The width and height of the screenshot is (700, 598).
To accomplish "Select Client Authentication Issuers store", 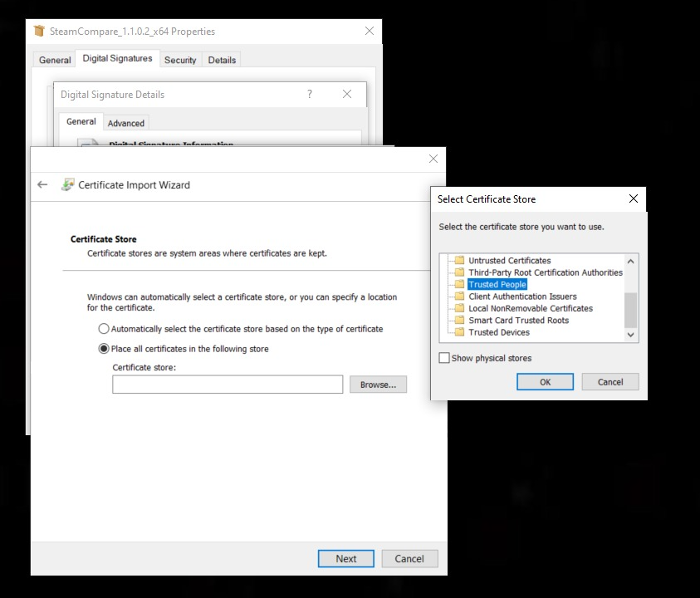I will coord(522,297).
